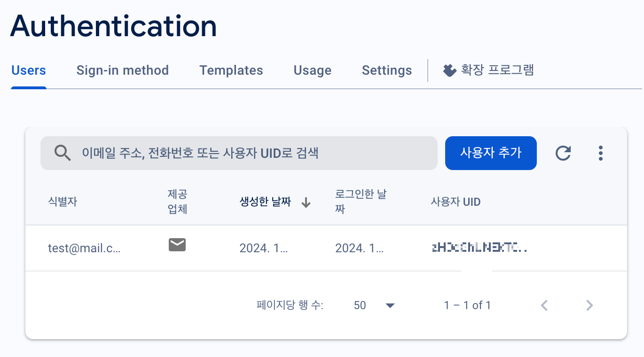Viewport: 644px width, 357px height.
Task: Click the sort arrow beside 생성한 날짜
Action: pyautogui.click(x=306, y=202)
